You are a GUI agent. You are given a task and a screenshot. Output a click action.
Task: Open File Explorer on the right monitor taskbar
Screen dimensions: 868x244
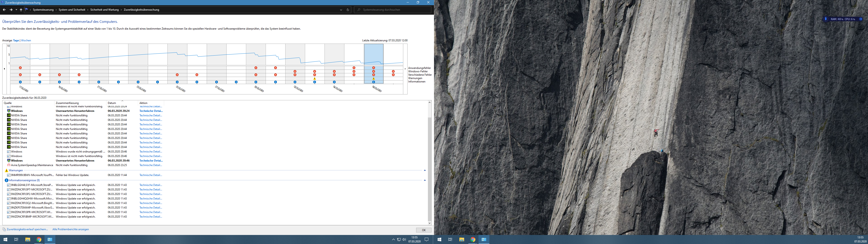tap(461, 240)
